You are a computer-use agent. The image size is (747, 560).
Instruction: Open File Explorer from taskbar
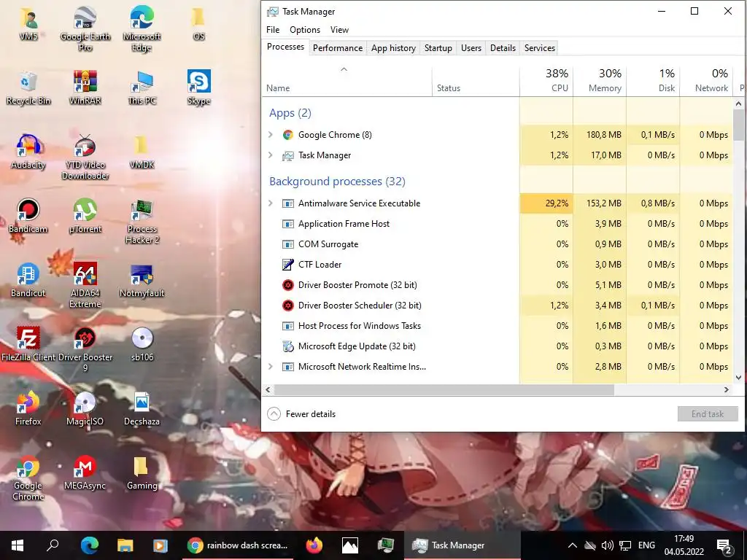125,545
